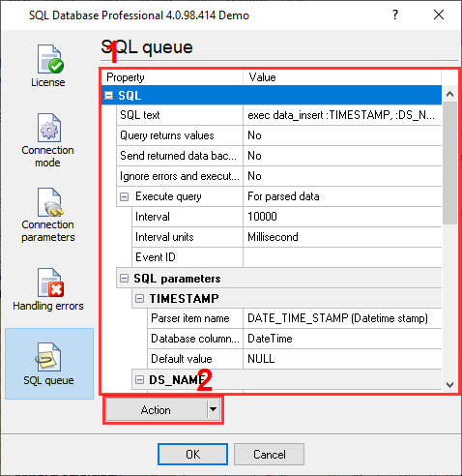Select the 'For parsed data' value
The height and width of the screenshot is (476, 462).
click(x=342, y=196)
